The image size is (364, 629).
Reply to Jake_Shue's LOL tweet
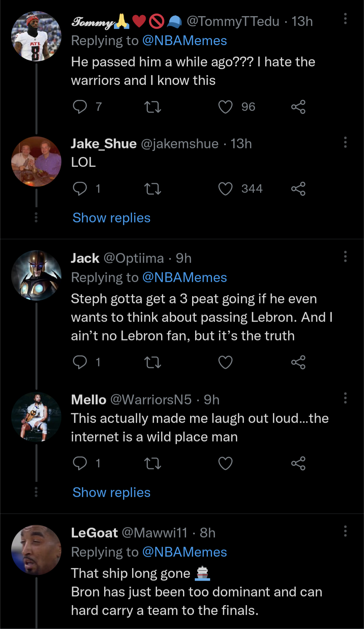[x=80, y=189]
